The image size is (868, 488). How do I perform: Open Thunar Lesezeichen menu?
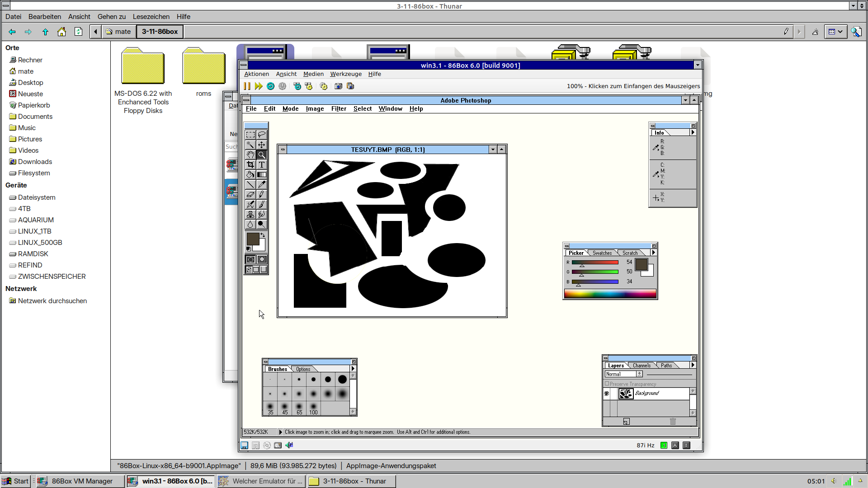tap(151, 17)
